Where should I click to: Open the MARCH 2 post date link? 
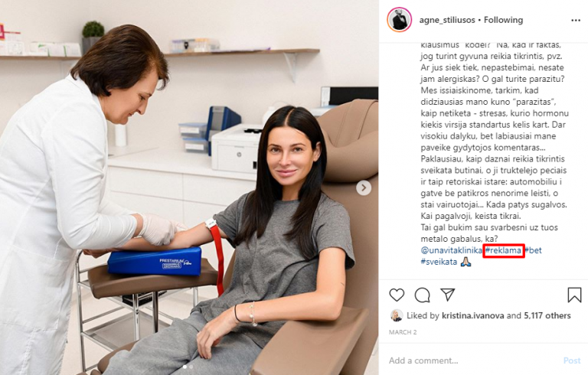(403, 332)
